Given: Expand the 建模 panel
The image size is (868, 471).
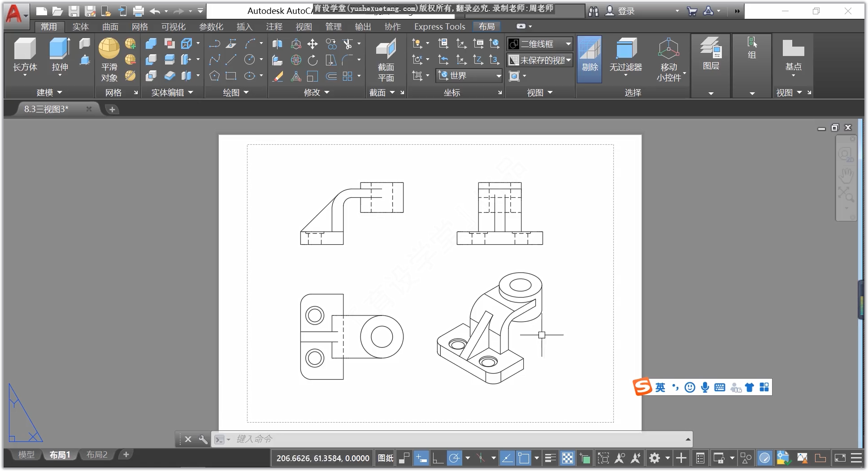Looking at the screenshot, I should tap(49, 92).
